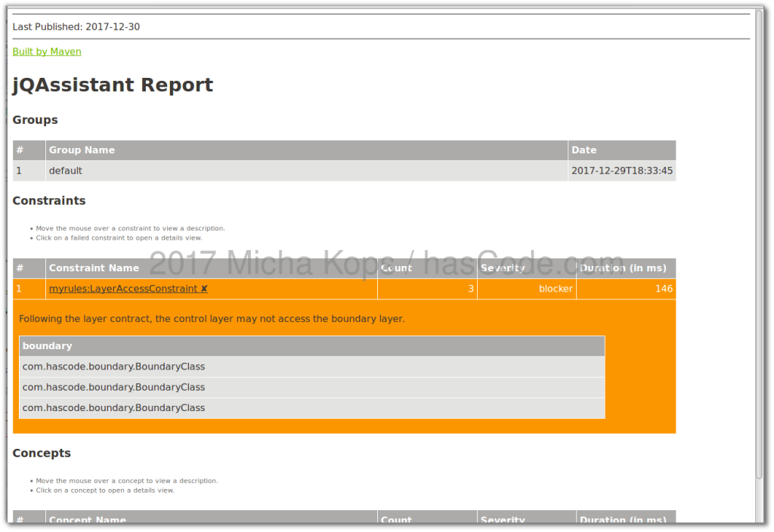Select the Groups section heading

point(35,119)
